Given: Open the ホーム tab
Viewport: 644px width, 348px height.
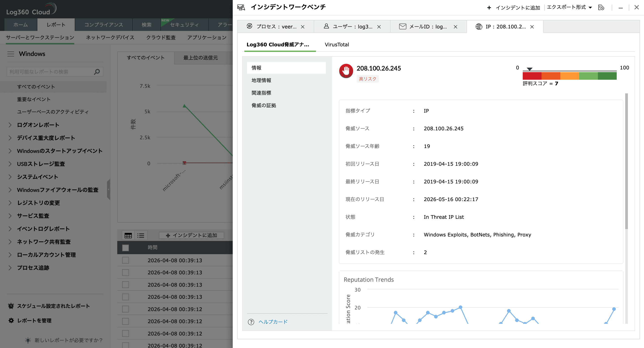Looking at the screenshot, I should [x=21, y=25].
